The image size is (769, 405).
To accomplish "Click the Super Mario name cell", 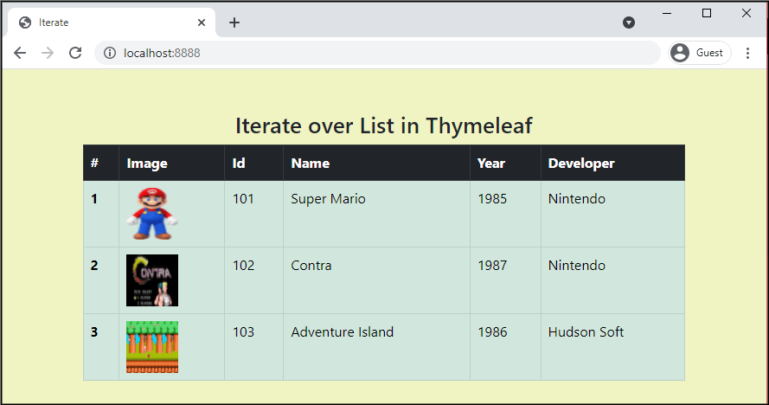I will 328,199.
